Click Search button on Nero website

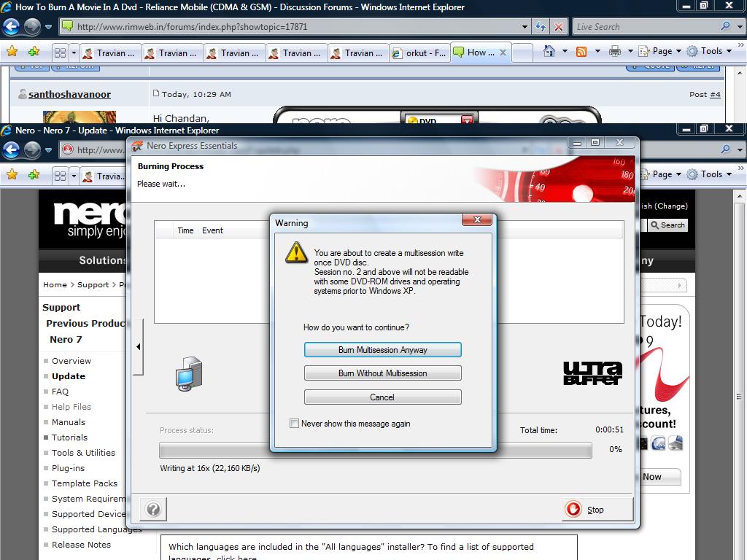[668, 225]
